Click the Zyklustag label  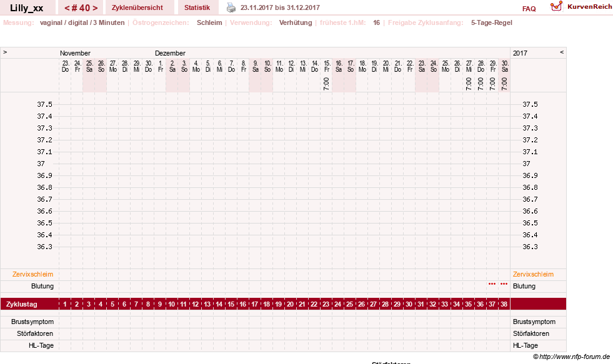[22, 304]
